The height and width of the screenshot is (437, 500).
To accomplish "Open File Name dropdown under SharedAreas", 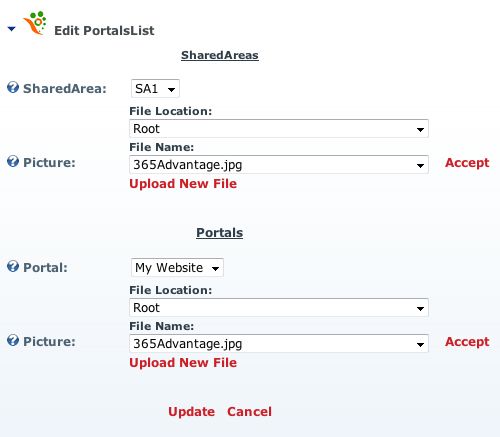I will [x=279, y=165].
